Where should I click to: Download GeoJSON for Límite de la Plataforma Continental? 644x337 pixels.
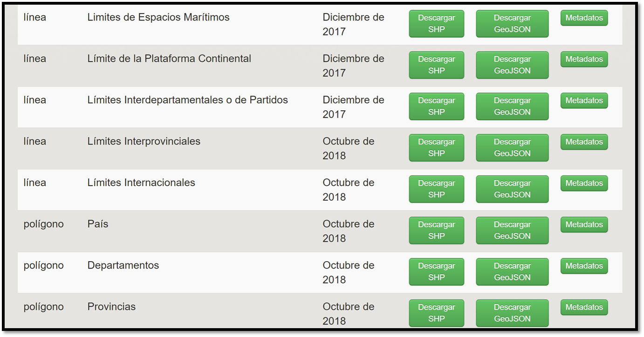512,65
